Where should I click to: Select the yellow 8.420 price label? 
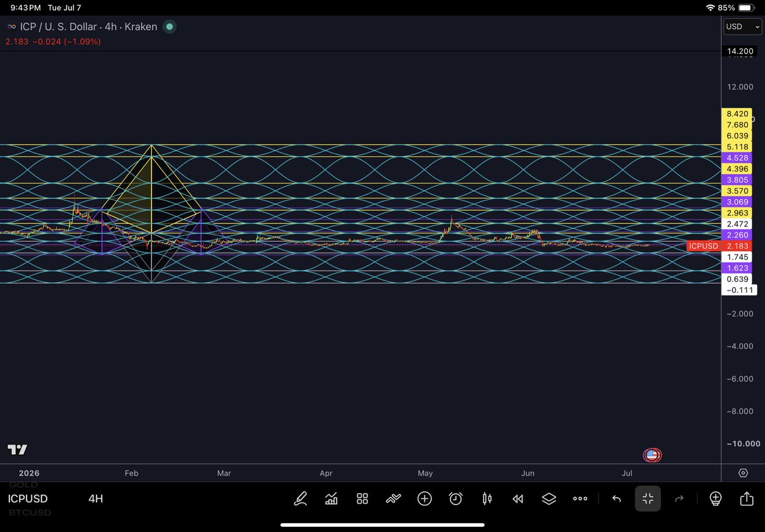click(x=737, y=114)
